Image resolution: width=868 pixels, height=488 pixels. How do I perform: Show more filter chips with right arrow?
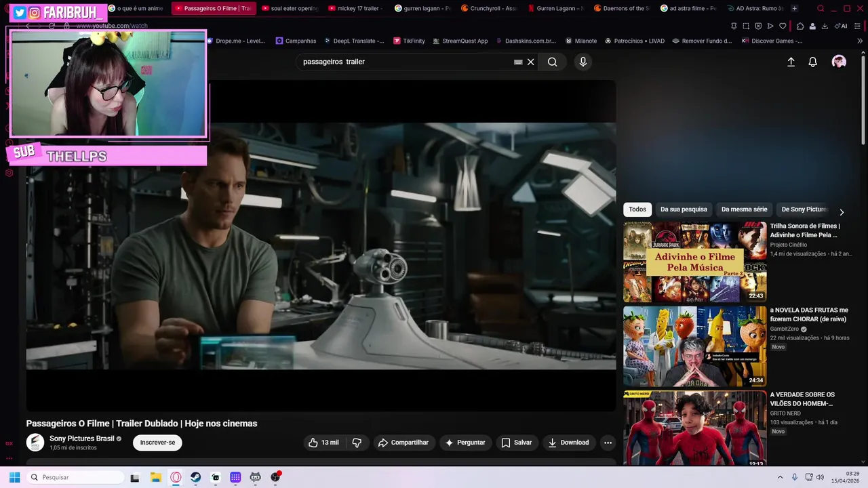coord(842,212)
